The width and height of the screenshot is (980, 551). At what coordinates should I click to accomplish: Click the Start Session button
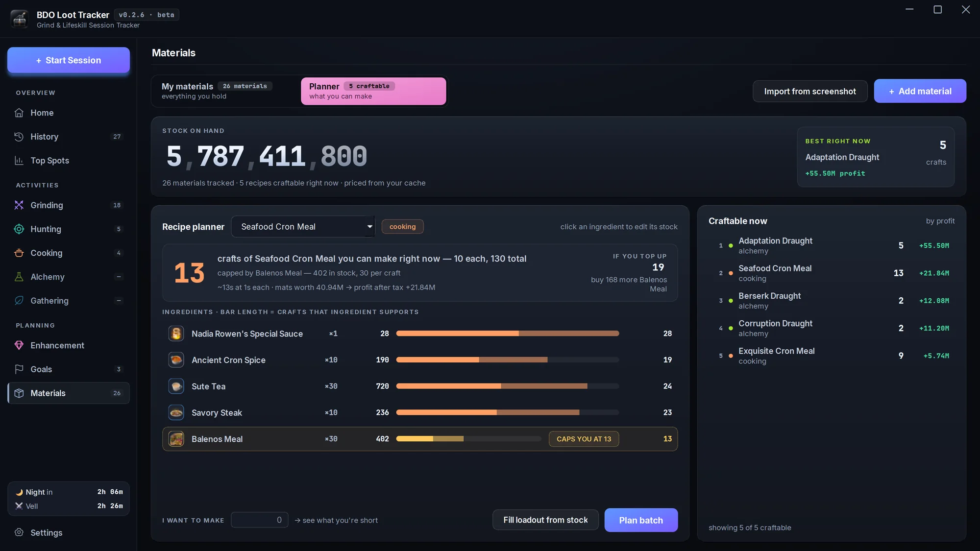69,60
